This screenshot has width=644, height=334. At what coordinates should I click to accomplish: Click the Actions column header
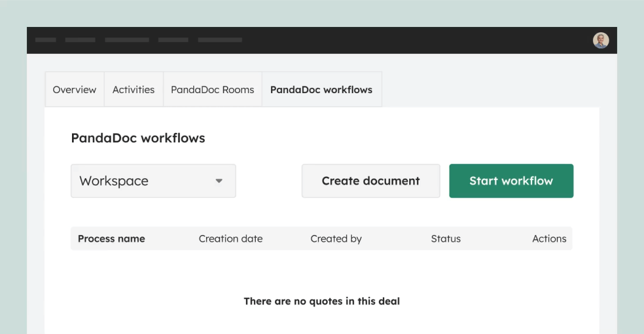pos(549,238)
